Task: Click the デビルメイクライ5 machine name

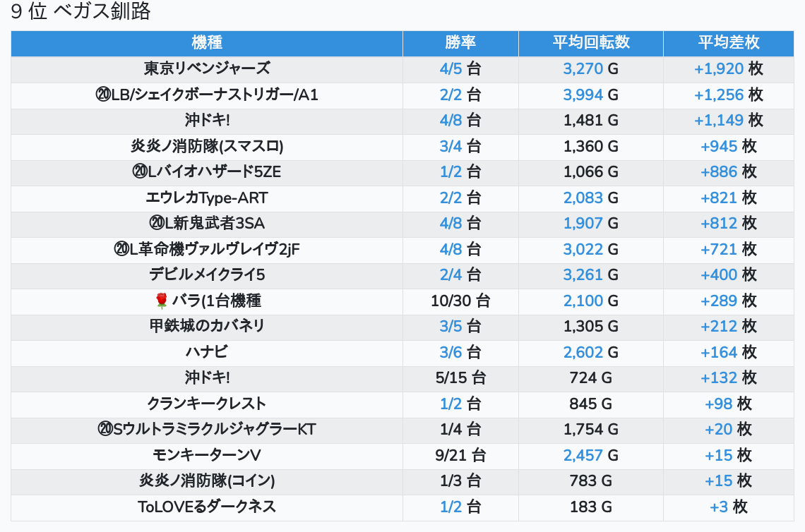Action: pos(207,275)
